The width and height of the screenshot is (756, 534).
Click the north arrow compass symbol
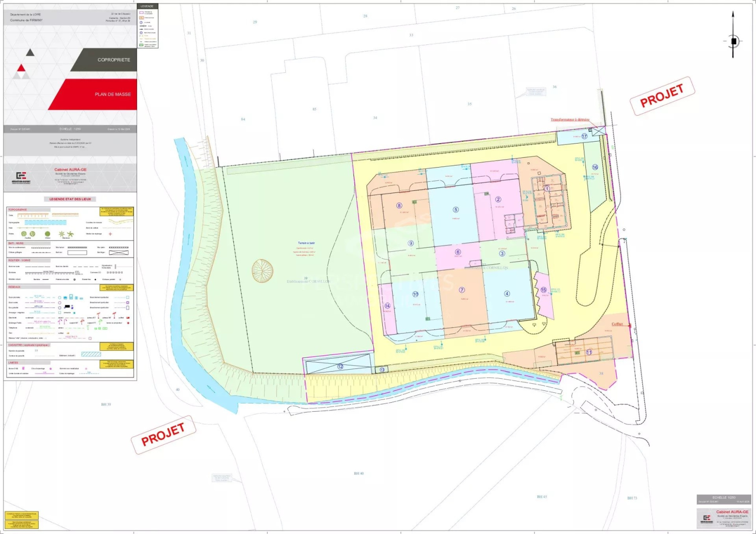[733, 41]
